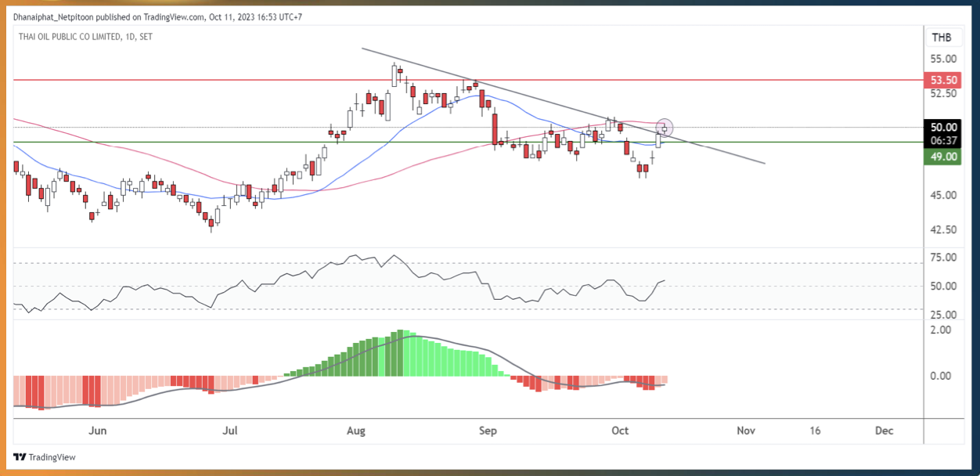Click the Aug label on the time axis

point(356,431)
